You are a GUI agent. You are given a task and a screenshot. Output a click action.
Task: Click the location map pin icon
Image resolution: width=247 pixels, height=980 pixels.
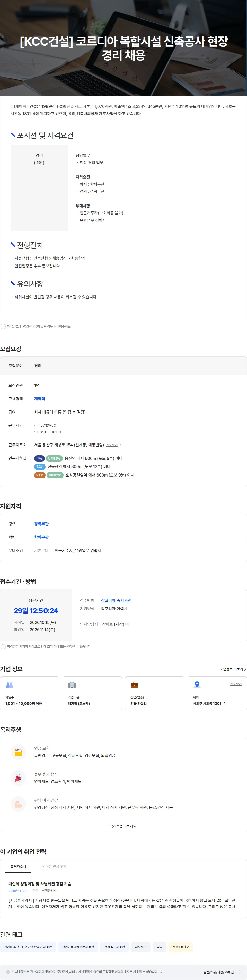coord(197,685)
